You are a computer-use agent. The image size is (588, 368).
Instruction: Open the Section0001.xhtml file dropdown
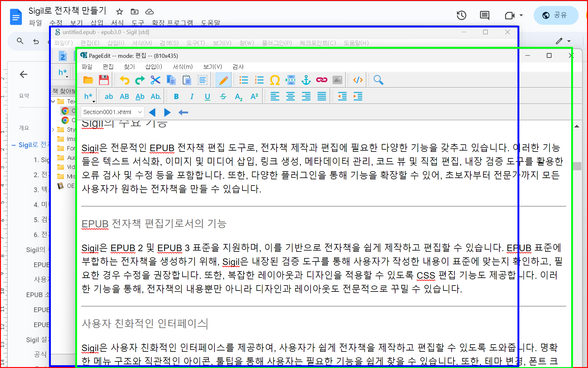pyautogui.click(x=113, y=112)
